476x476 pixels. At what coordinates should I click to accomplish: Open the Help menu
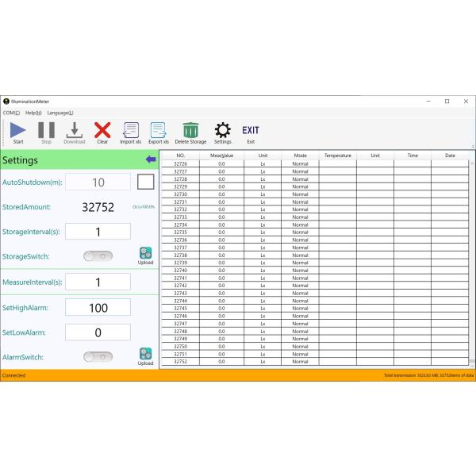pyautogui.click(x=33, y=113)
